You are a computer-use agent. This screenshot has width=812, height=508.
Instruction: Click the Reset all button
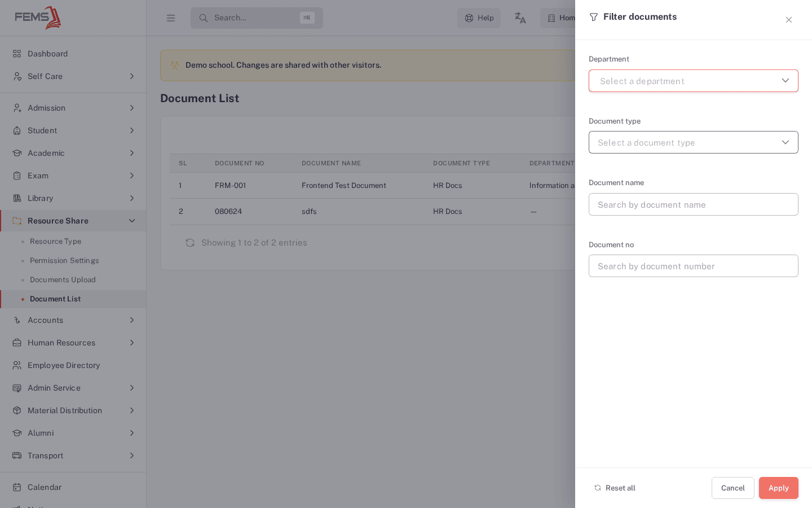[x=615, y=488]
